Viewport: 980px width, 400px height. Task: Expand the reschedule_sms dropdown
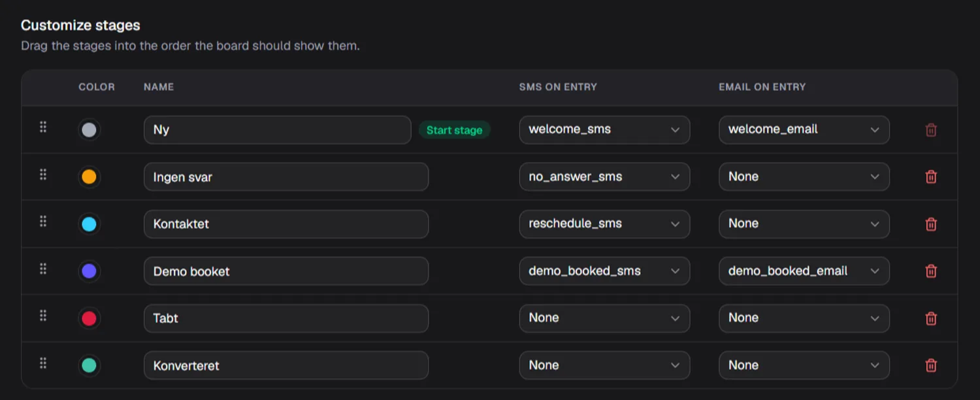pyautogui.click(x=604, y=224)
